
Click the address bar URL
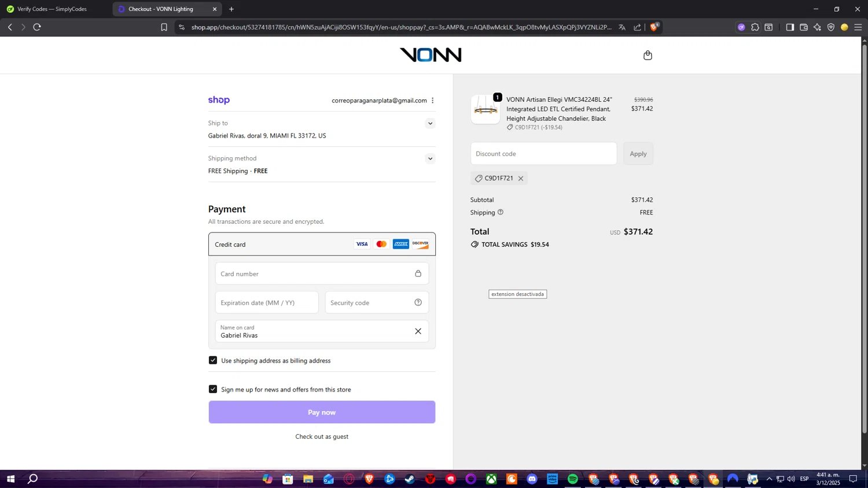click(x=401, y=27)
